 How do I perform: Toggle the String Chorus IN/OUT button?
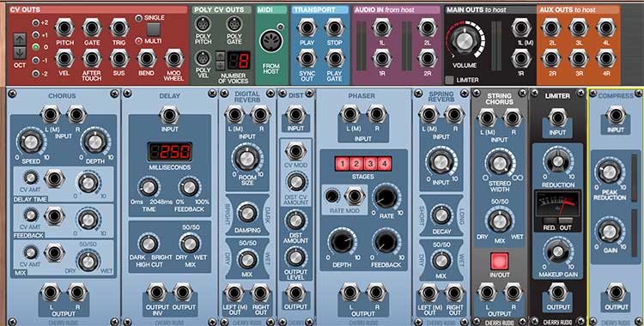[500, 261]
